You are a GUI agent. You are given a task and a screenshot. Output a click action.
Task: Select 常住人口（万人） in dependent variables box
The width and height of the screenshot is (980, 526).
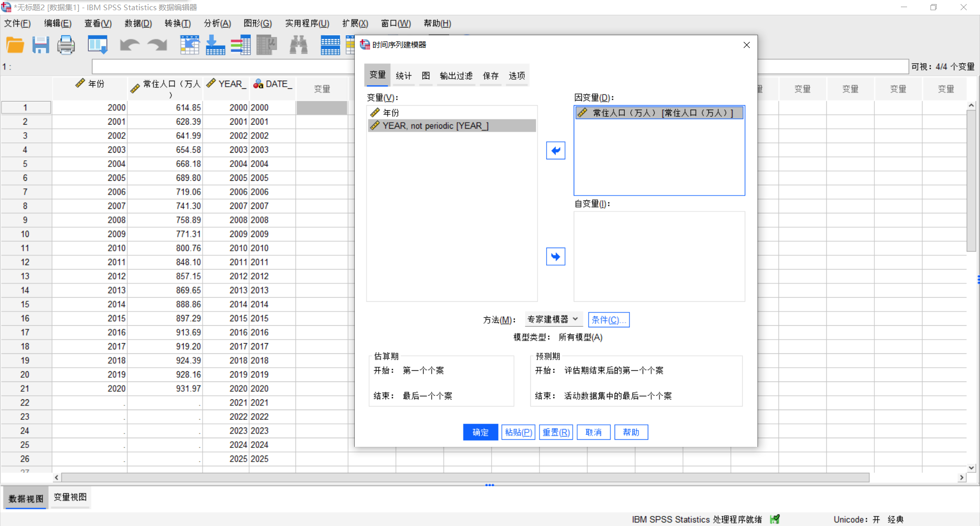tap(659, 113)
